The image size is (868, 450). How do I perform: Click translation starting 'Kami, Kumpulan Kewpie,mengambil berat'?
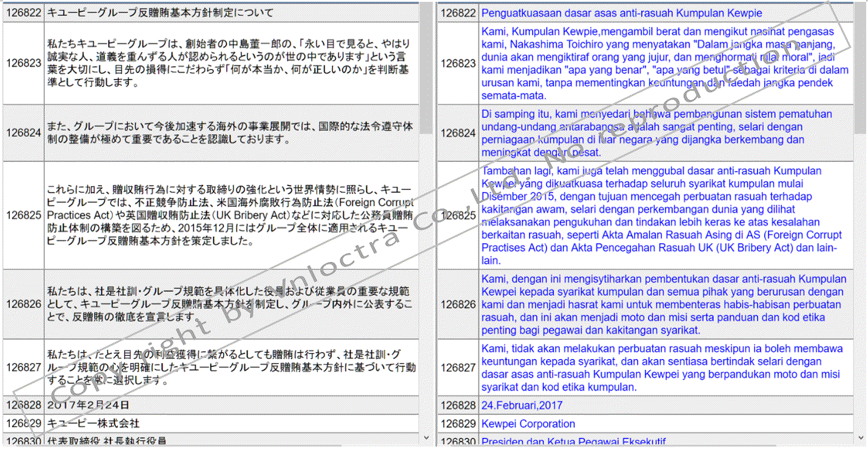(x=665, y=64)
